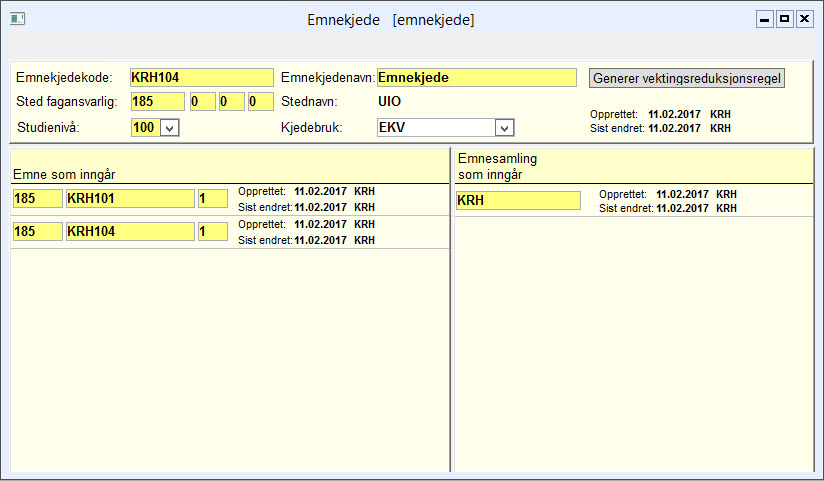Click the Emnekjedenavn field
Viewport: 824px width, 481px height.
point(477,77)
